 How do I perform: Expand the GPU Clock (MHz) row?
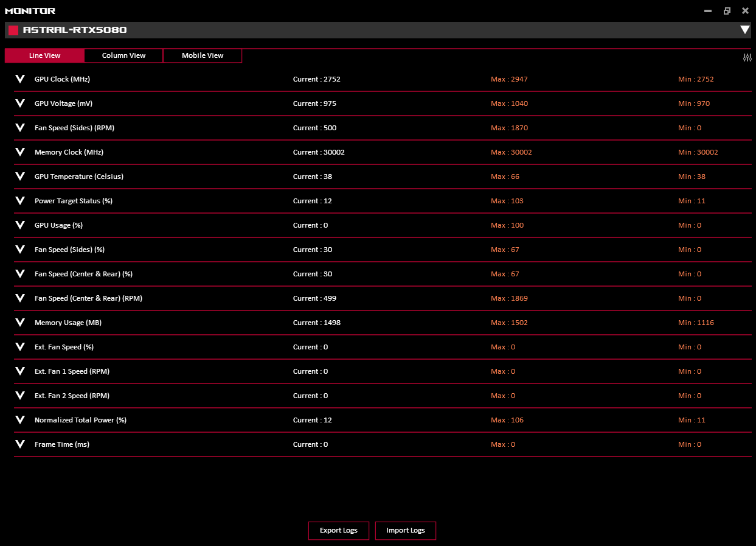tap(20, 79)
